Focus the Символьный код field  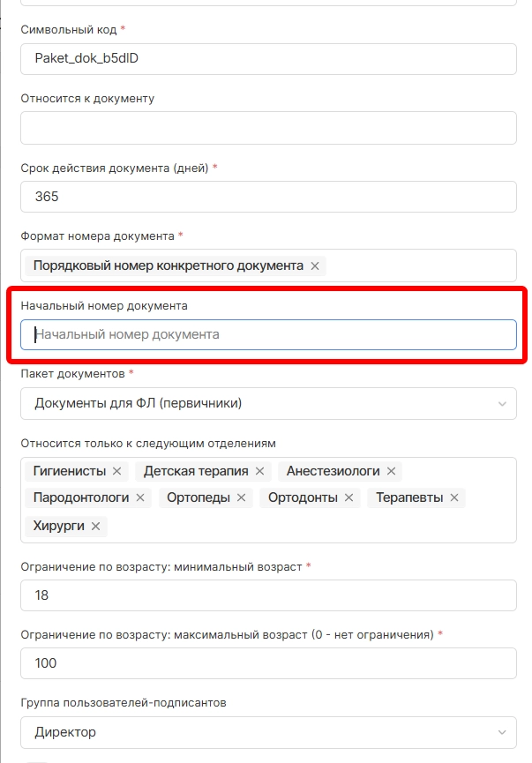(x=268, y=58)
